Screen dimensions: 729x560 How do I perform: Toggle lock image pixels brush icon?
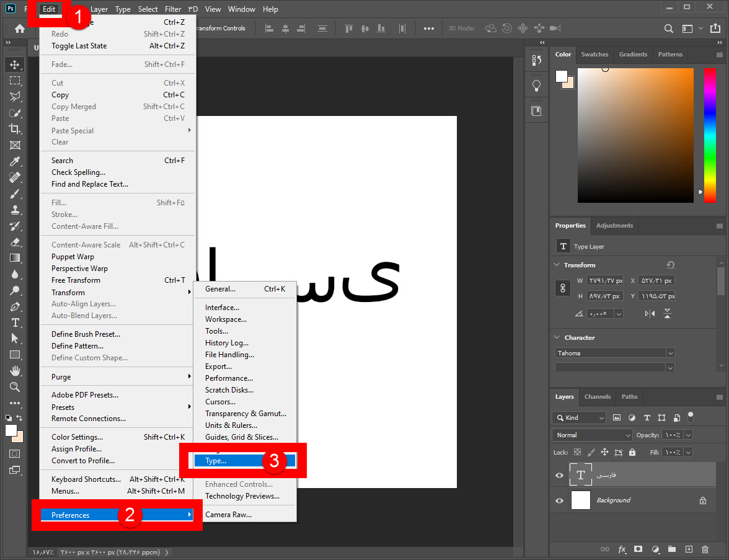click(591, 452)
